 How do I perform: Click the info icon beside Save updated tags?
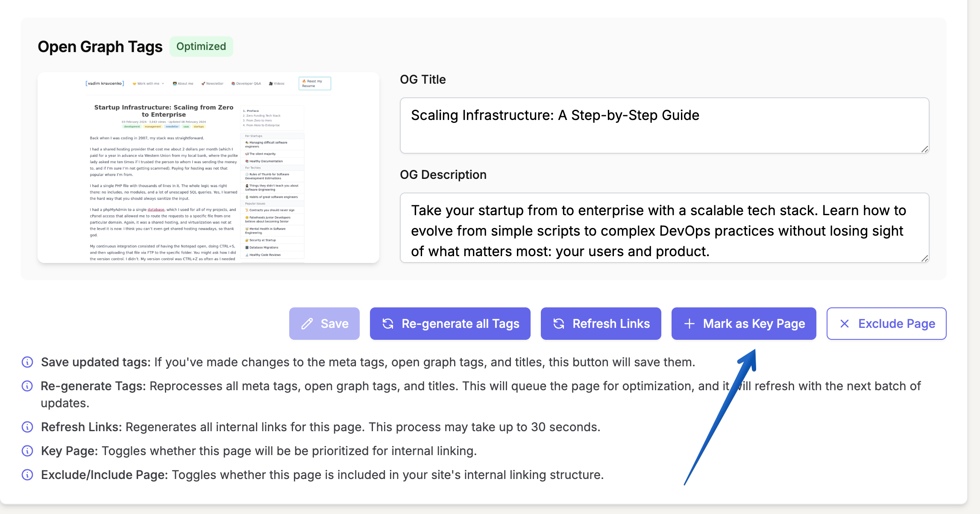click(27, 362)
